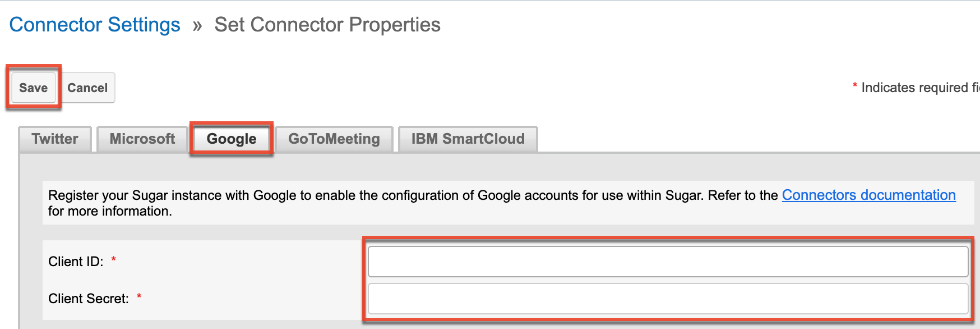Click the Client Secret field label
Image resolution: width=980 pixels, height=329 pixels.
pos(90,299)
